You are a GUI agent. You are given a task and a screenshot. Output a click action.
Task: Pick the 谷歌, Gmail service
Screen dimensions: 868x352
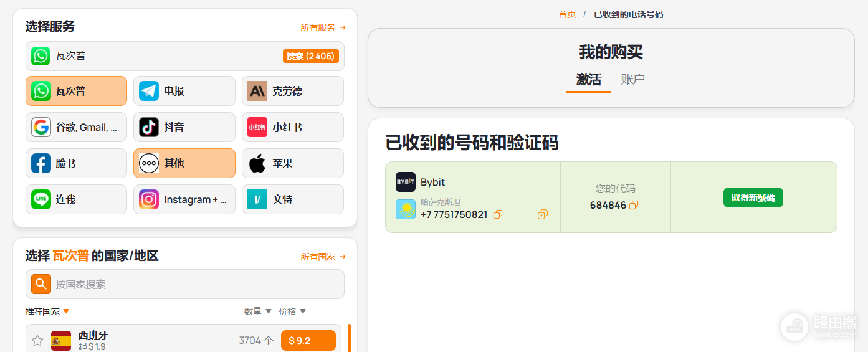pos(76,127)
